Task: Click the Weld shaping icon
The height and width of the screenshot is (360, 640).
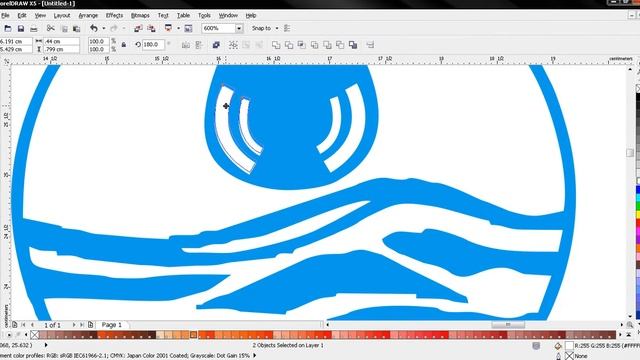Action: coord(276,45)
